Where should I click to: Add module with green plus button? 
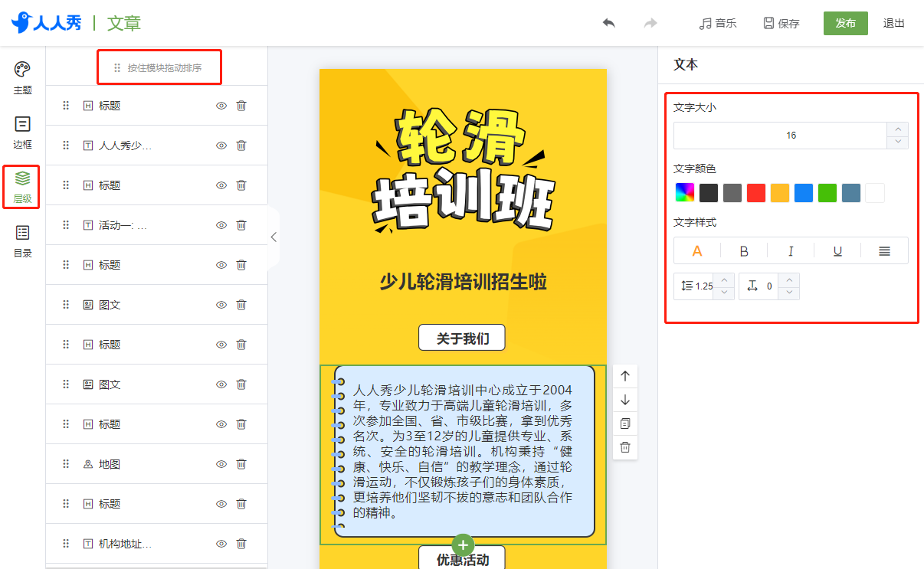(463, 545)
